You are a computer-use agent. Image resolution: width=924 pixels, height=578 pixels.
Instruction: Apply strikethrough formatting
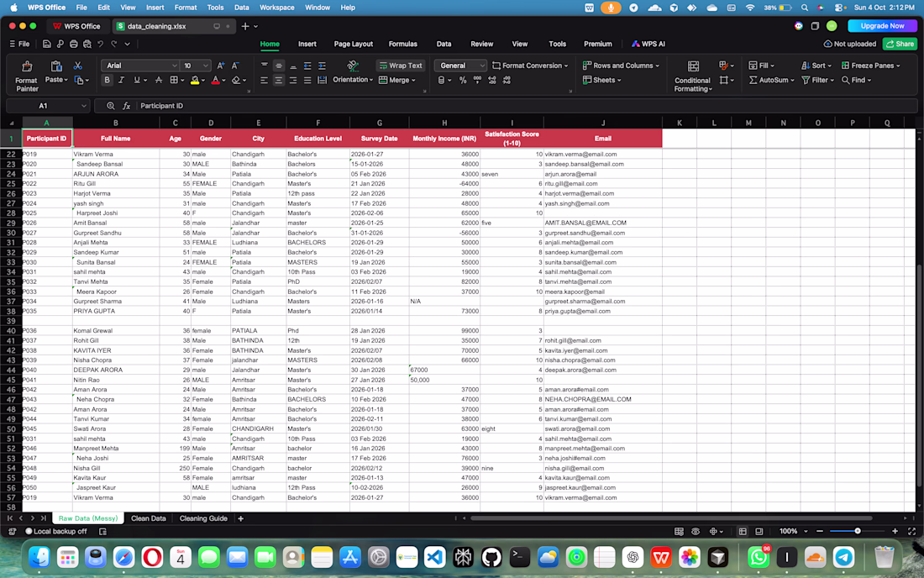[159, 80]
